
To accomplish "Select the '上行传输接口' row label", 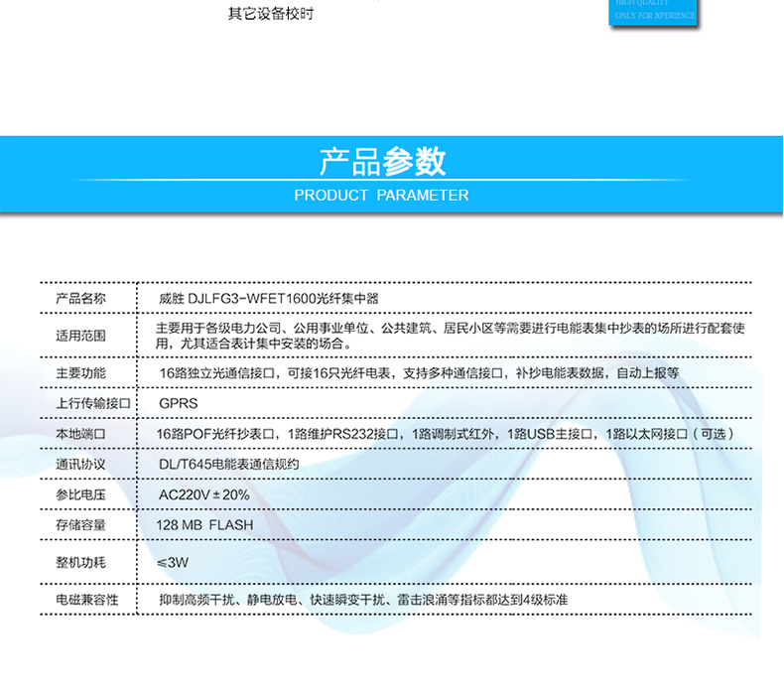I will click(x=93, y=403).
